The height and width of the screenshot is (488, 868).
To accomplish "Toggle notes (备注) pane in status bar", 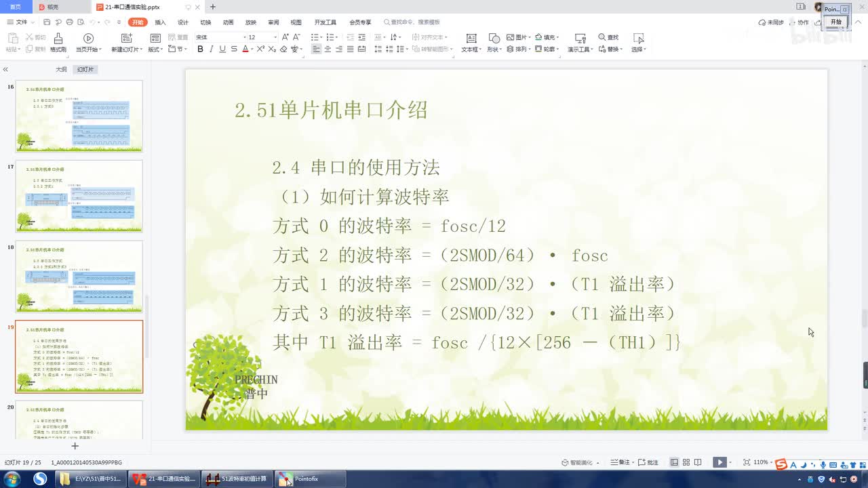I will (620, 462).
